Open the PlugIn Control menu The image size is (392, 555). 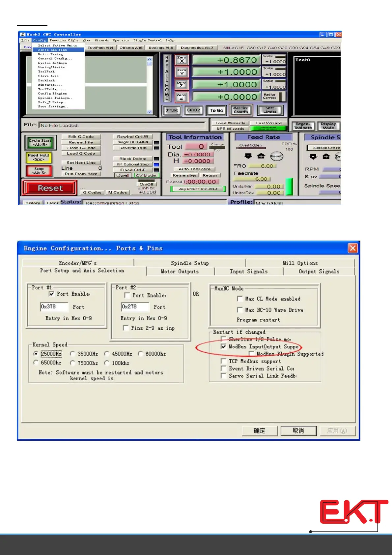[148, 40]
